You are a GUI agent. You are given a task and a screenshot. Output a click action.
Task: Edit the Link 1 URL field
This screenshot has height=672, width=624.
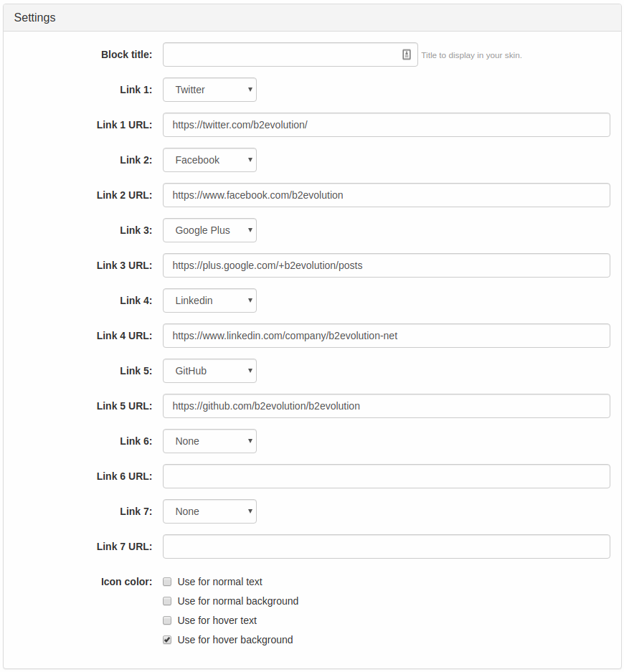click(x=386, y=125)
